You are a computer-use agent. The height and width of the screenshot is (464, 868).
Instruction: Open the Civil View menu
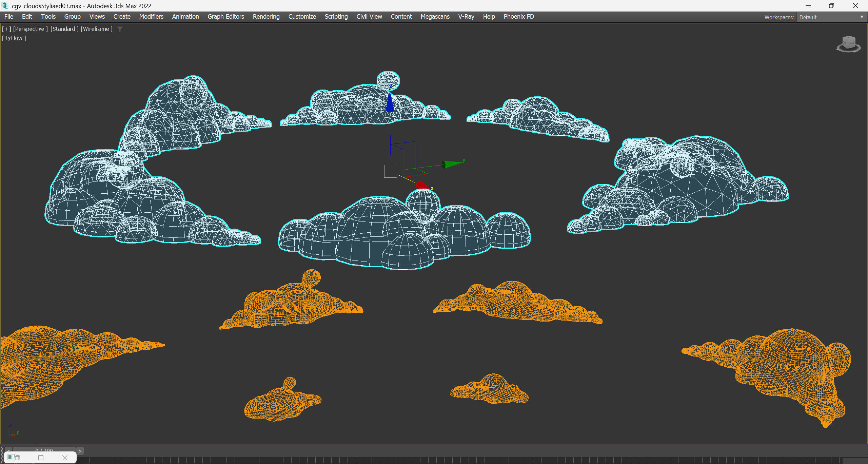tap(369, 17)
